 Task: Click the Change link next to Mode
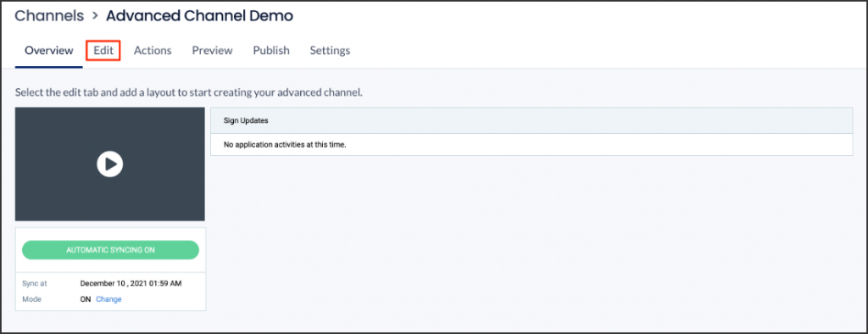[108, 299]
